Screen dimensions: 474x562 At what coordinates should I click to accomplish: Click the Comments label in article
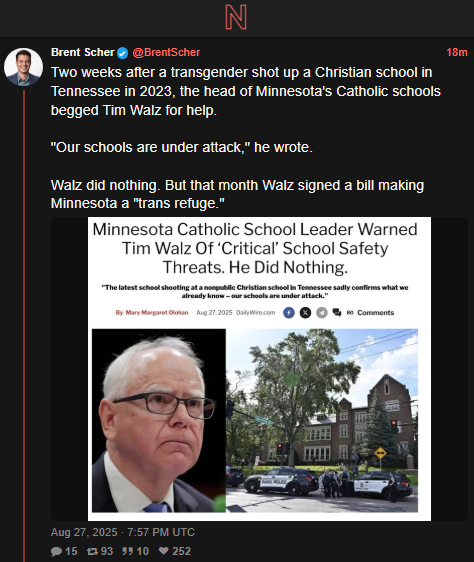tap(375, 313)
